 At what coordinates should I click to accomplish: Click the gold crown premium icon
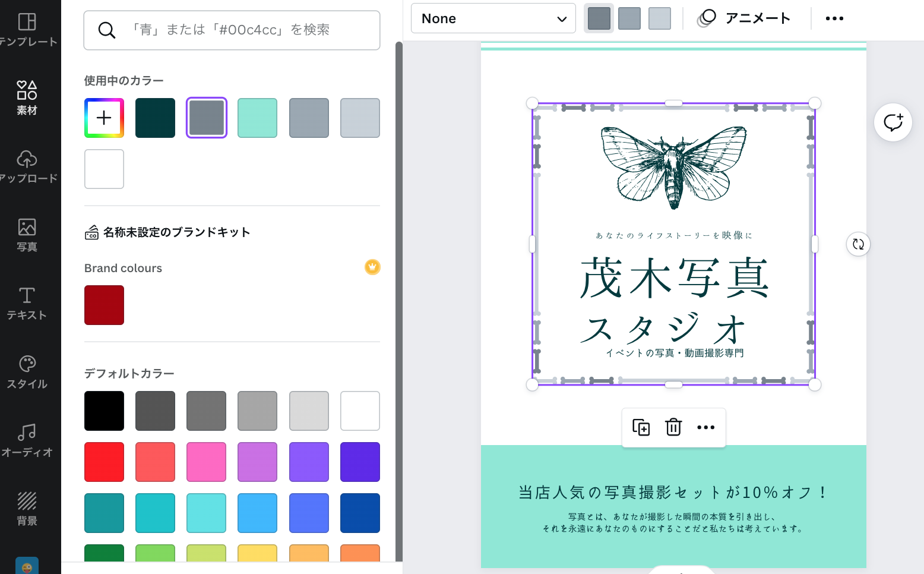point(372,267)
